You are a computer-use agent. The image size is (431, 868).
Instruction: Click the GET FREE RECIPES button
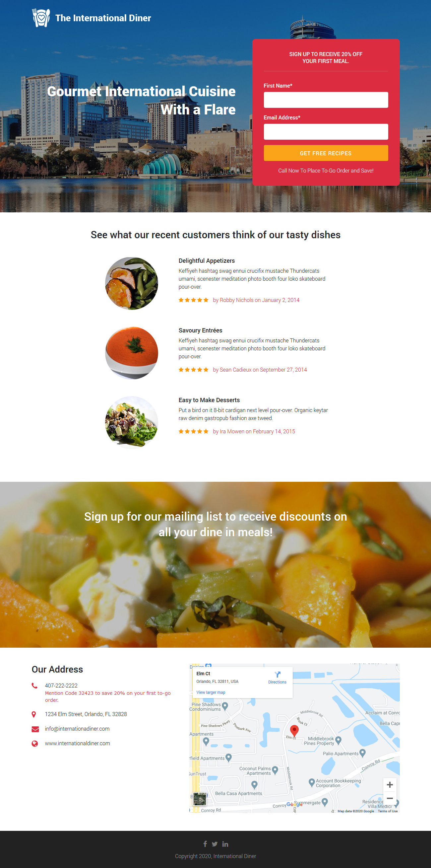pyautogui.click(x=326, y=153)
